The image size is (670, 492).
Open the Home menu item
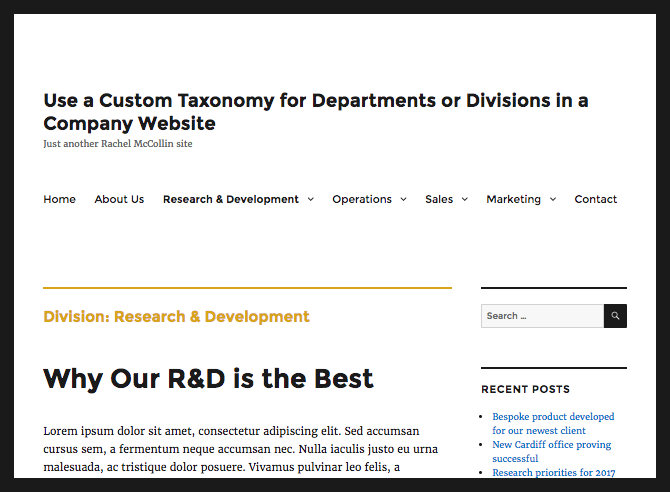tap(59, 199)
